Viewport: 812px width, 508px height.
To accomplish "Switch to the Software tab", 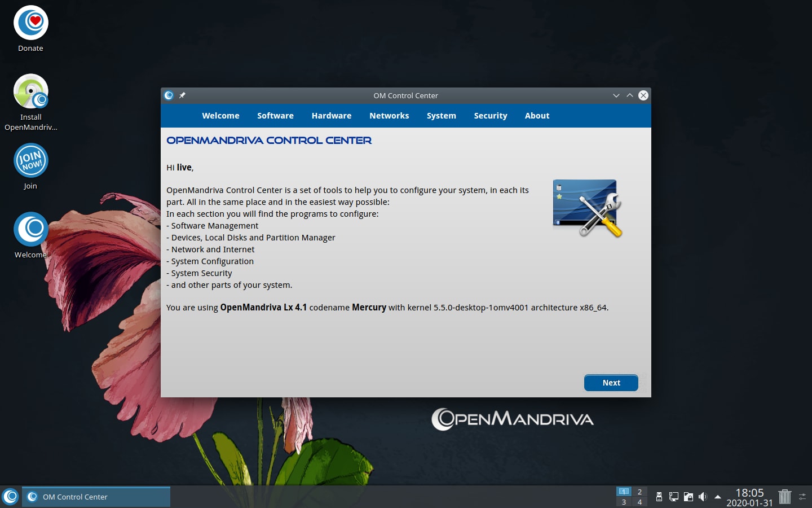I will click(275, 116).
